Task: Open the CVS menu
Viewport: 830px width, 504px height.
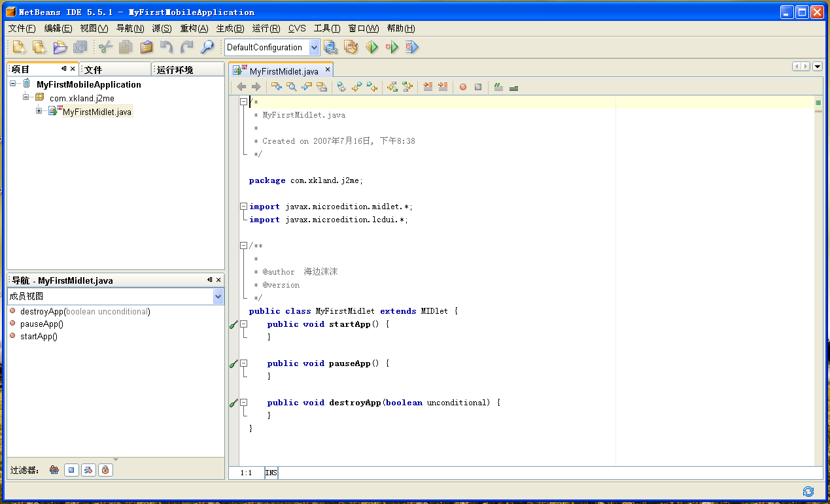Action: [x=297, y=28]
